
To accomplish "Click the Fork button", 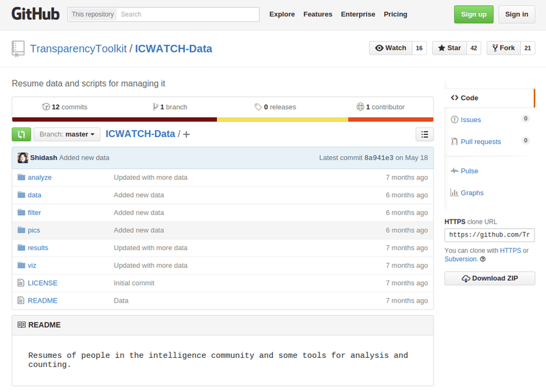I will (504, 48).
